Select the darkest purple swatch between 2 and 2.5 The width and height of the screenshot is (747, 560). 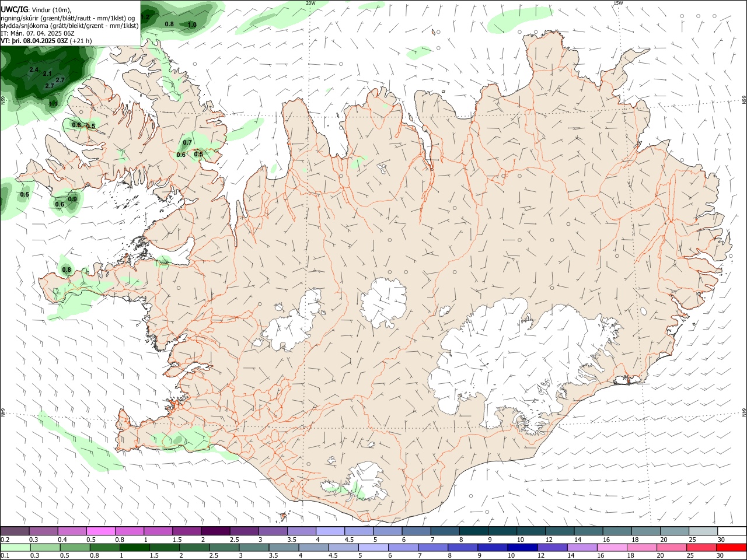click(x=215, y=531)
